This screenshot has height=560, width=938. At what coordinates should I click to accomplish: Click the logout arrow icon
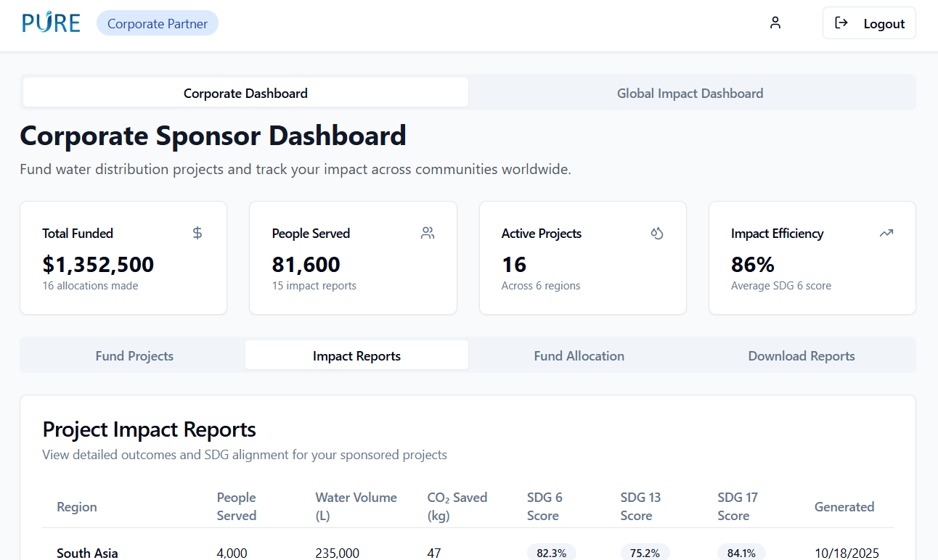click(x=841, y=23)
